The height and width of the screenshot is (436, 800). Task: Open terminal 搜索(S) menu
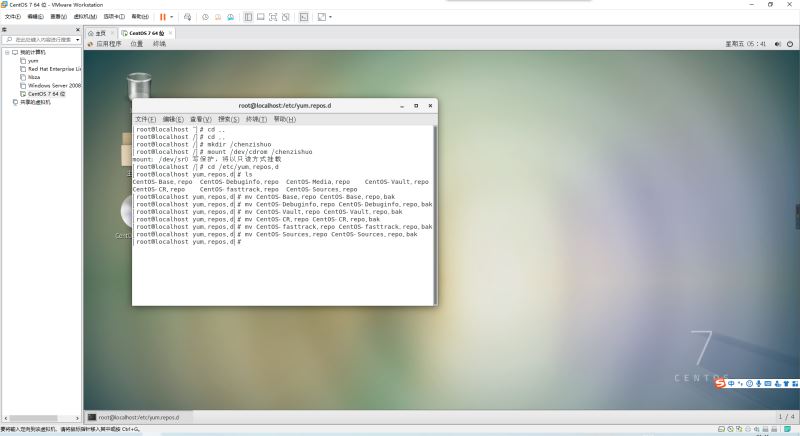[228, 119]
